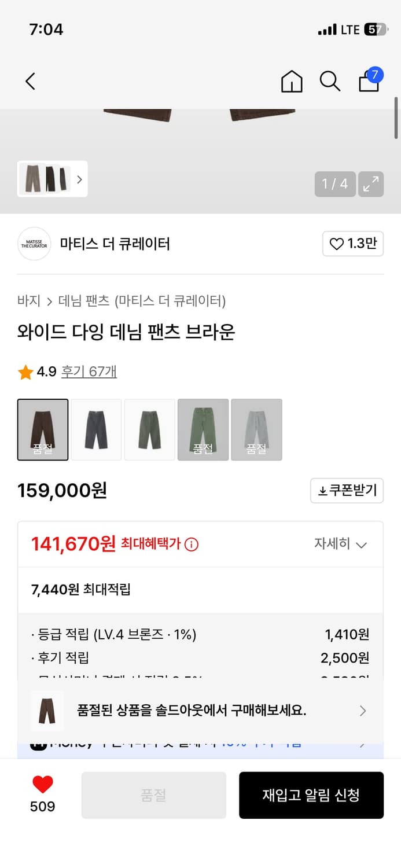Toggle the red heart wishlist icon
Viewport: 401px width, 868px height.
(x=42, y=785)
